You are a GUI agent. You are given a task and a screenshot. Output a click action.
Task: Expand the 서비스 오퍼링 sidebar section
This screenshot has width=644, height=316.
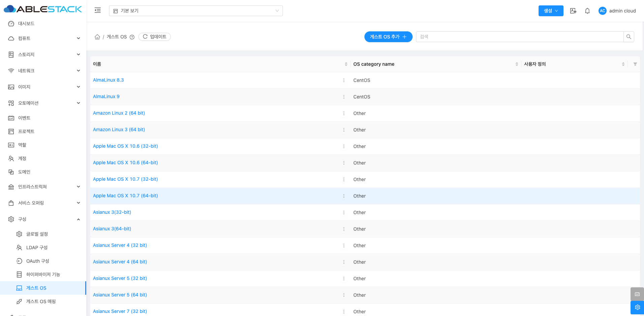click(x=43, y=203)
